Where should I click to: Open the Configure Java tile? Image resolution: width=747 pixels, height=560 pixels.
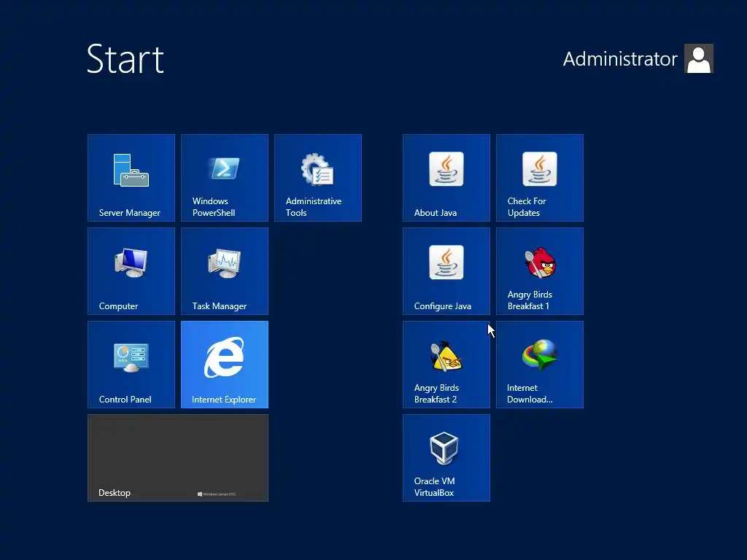point(446,271)
